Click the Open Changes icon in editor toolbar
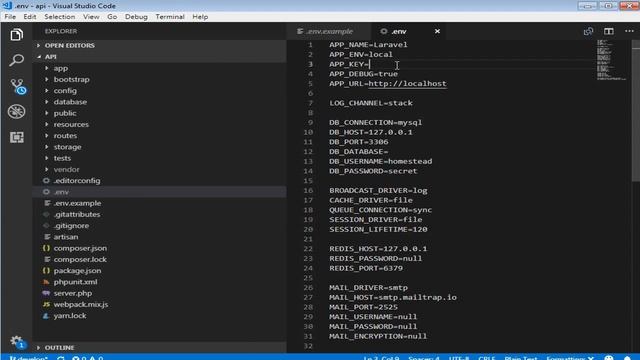 tap(588, 31)
